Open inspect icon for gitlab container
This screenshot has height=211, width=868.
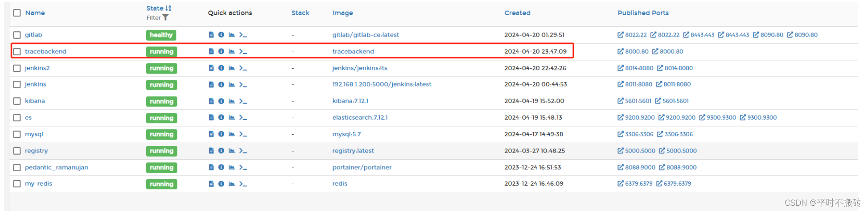[221, 35]
